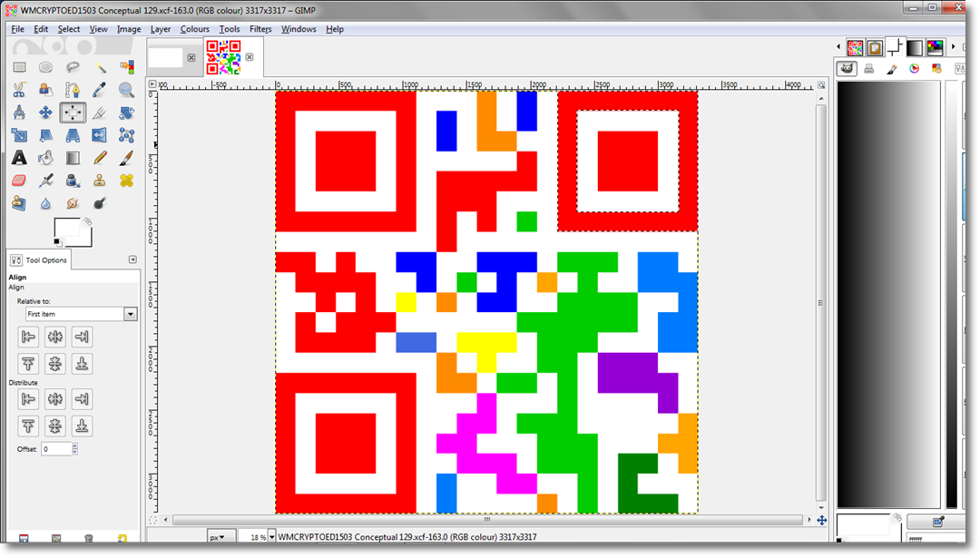
Task: Choose the Perspective tool
Action: (73, 135)
